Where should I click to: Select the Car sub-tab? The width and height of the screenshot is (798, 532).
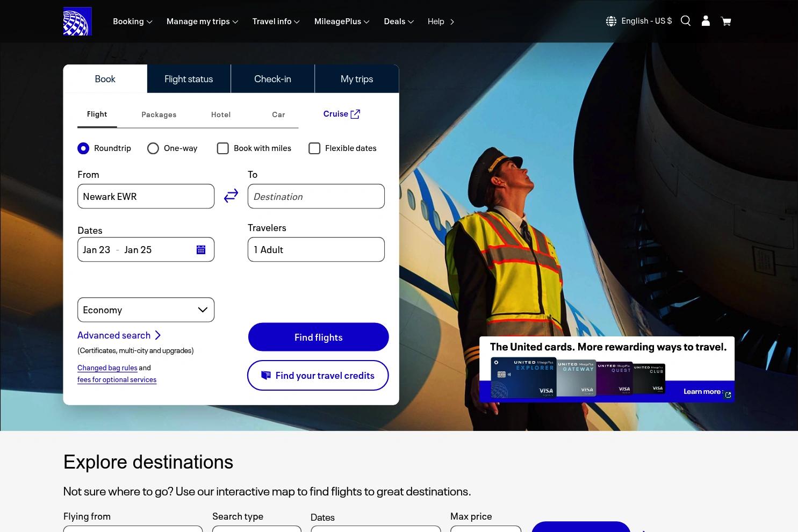[x=278, y=114]
